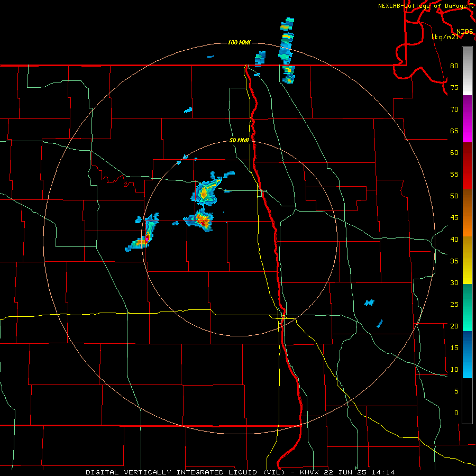This screenshot has width=476, height=476.
Task: Pick the dark blue segment of the color bar
Action: (x=467, y=354)
